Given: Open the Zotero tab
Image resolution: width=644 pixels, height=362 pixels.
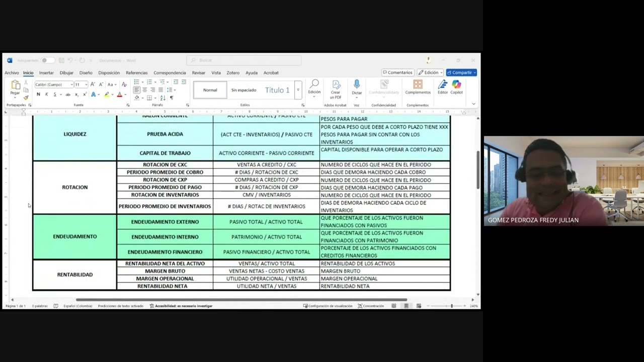Looking at the screenshot, I should click(233, 73).
